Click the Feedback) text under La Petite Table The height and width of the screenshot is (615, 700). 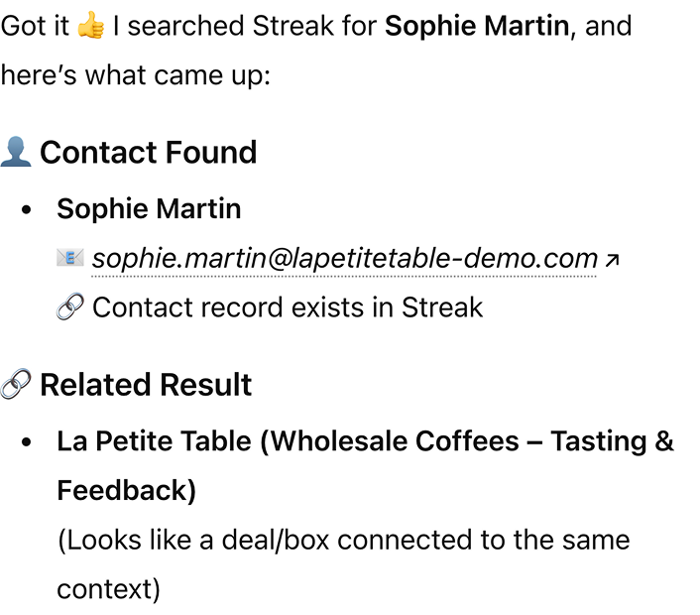127,490
